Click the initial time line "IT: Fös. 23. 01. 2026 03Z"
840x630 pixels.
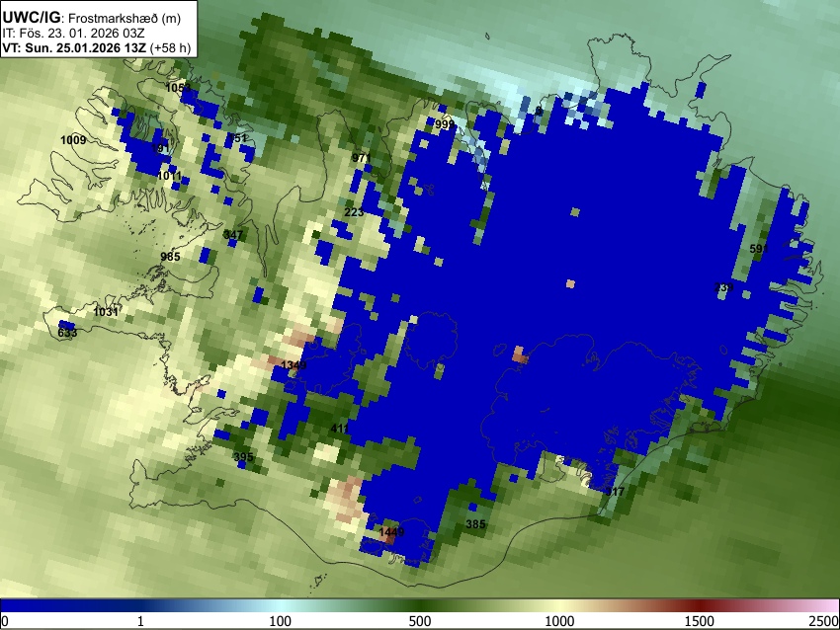[x=73, y=34]
